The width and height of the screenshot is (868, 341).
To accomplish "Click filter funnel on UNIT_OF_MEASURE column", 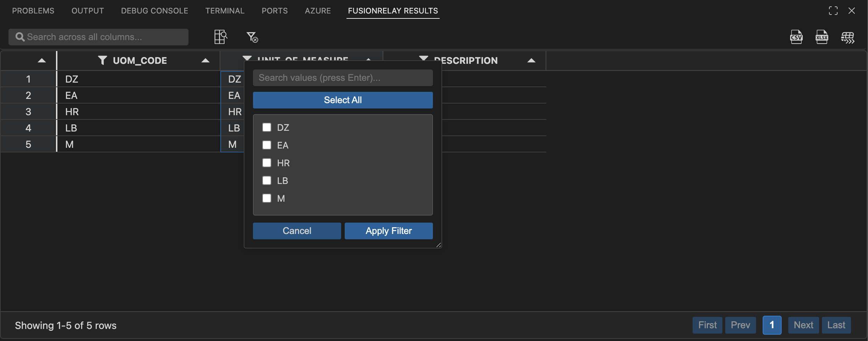I will [x=247, y=58].
